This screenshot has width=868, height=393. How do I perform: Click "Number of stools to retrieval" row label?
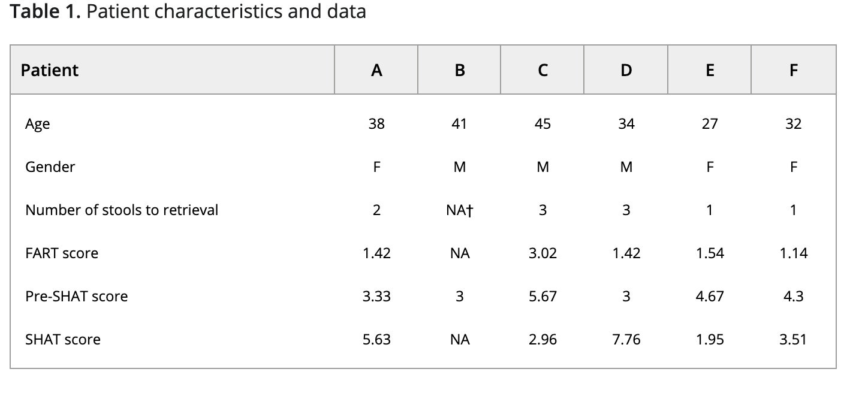pos(122,210)
